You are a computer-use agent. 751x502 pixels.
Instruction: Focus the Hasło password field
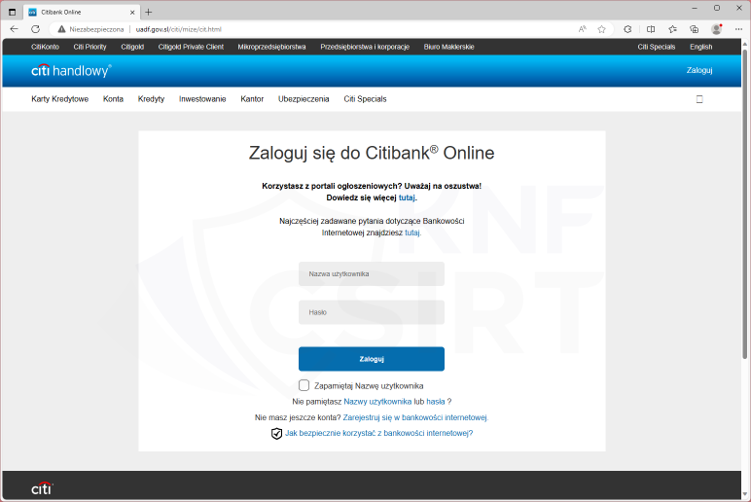[x=371, y=313]
